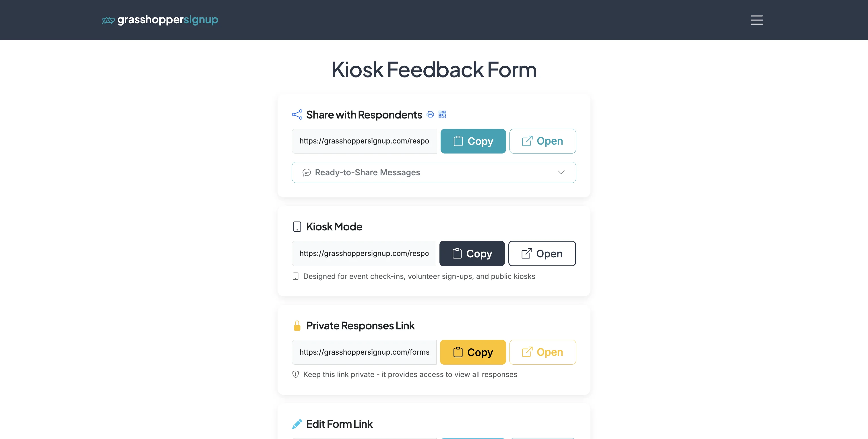Click the Kiosk Mode smartphone icon
The width and height of the screenshot is (868, 439).
coord(297,226)
